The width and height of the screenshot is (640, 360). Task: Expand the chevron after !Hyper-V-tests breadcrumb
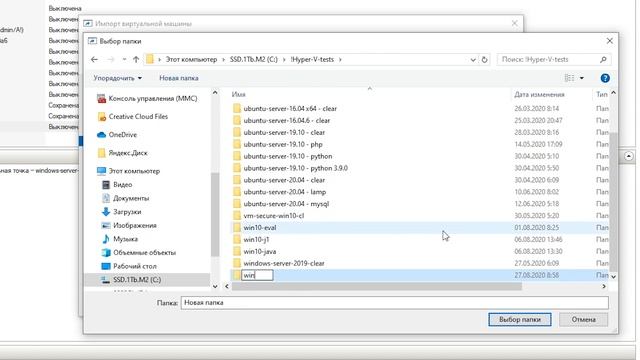[340, 60]
